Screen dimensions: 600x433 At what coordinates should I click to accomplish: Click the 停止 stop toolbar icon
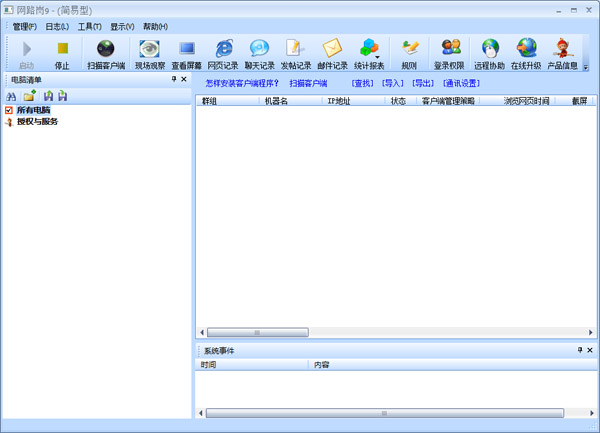63,49
